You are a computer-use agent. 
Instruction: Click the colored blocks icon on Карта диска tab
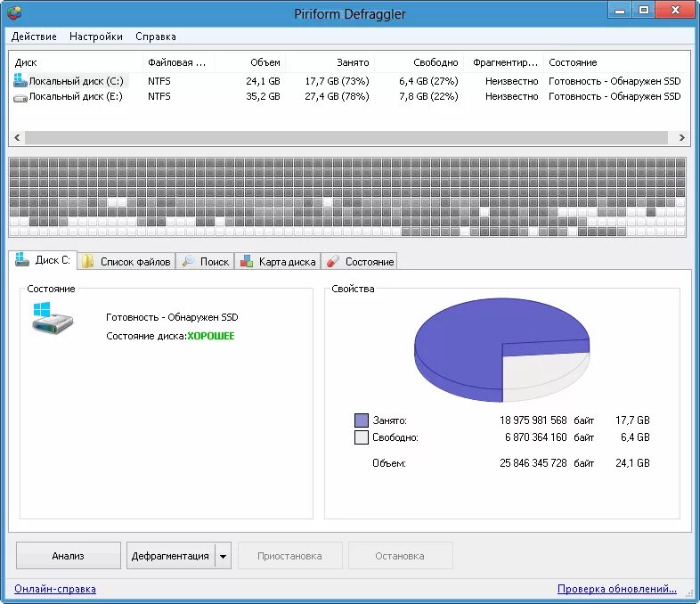247,261
